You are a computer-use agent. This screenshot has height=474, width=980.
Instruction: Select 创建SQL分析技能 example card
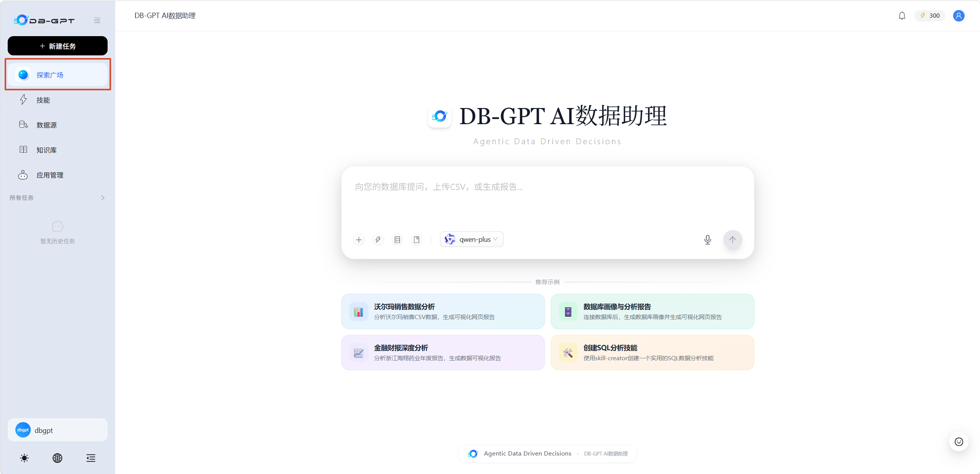pos(652,353)
